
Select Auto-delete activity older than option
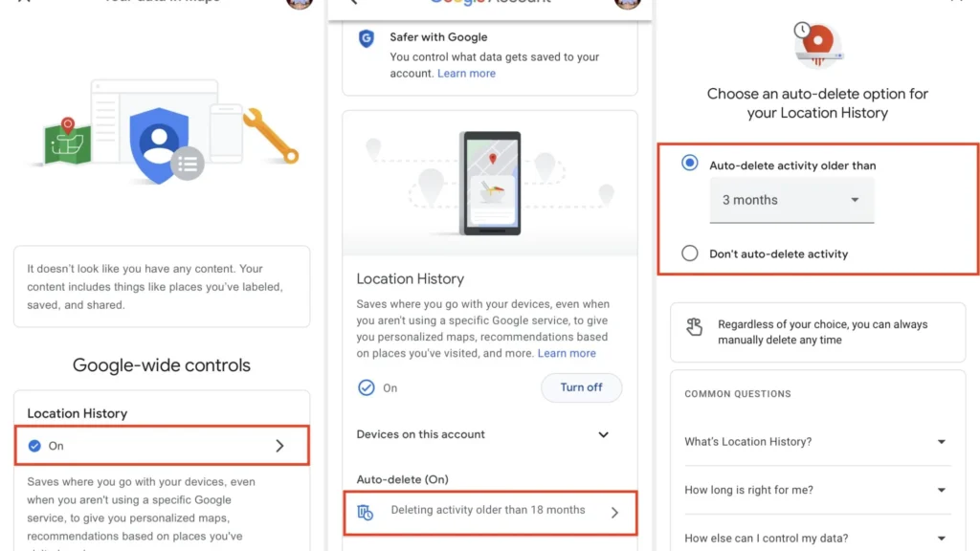click(690, 164)
